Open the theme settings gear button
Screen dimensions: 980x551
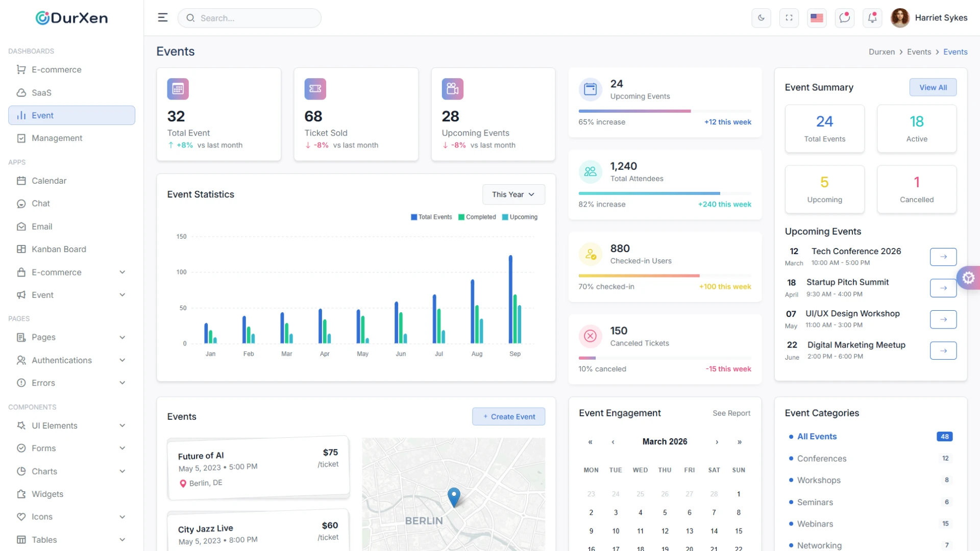968,278
